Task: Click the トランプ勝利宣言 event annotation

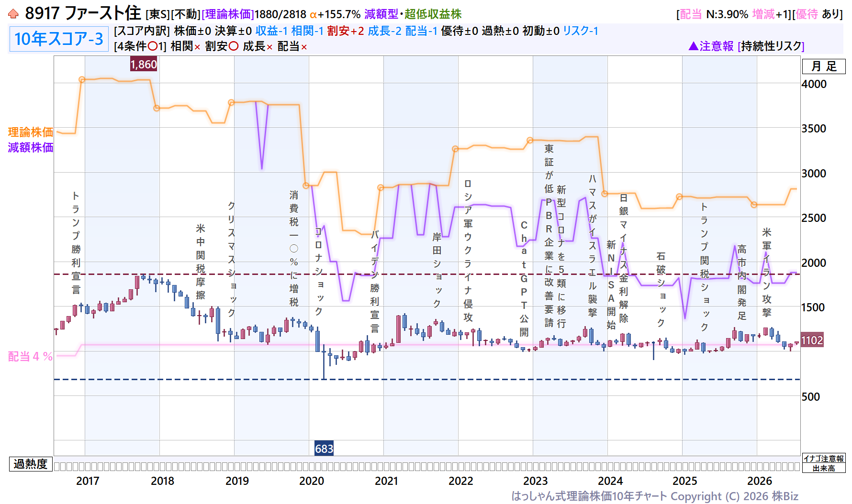Action: click(76, 242)
